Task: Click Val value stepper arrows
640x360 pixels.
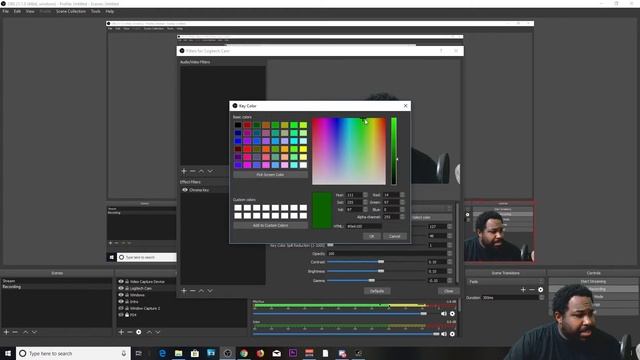Action: (x=365, y=209)
